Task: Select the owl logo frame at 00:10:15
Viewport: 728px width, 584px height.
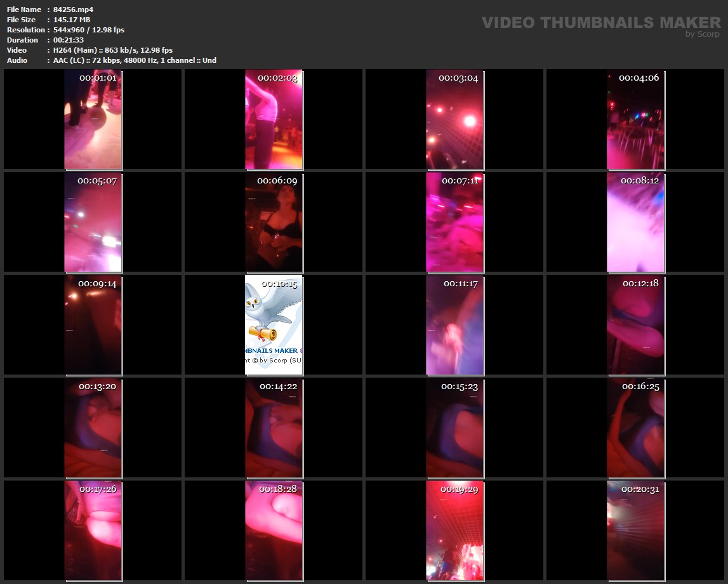Action: pos(274,326)
